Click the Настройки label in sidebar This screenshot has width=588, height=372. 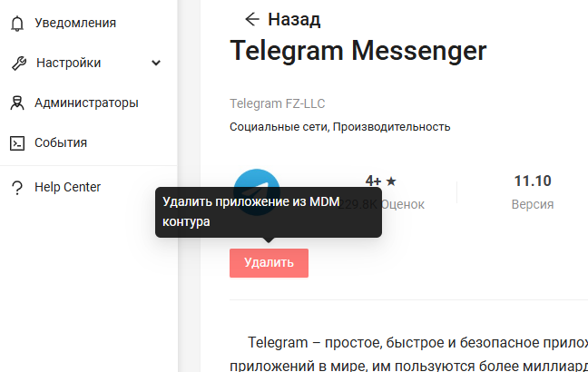(69, 63)
